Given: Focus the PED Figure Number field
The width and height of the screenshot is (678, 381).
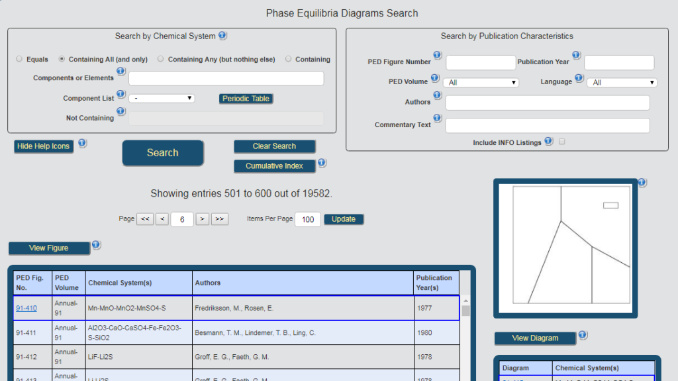Looking at the screenshot, I should pos(481,63).
